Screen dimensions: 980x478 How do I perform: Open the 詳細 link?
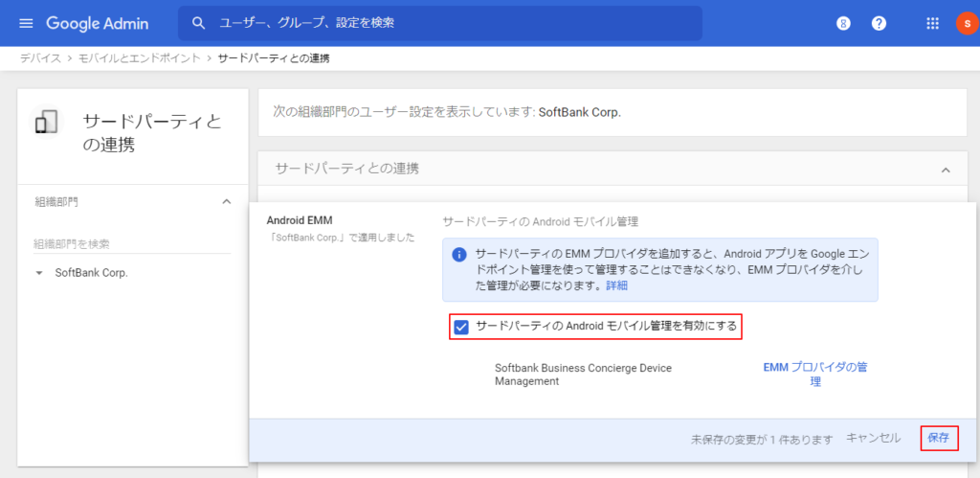tap(616, 285)
